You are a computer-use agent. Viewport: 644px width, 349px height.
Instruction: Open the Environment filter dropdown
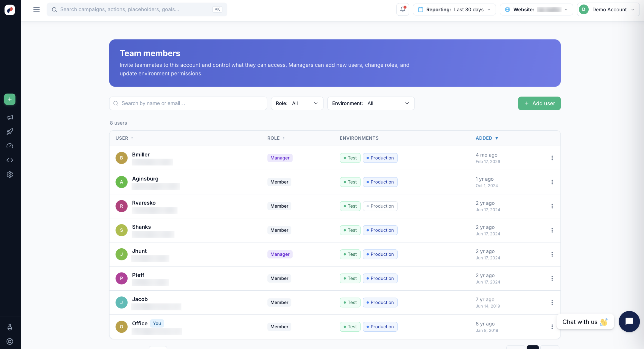tap(371, 103)
